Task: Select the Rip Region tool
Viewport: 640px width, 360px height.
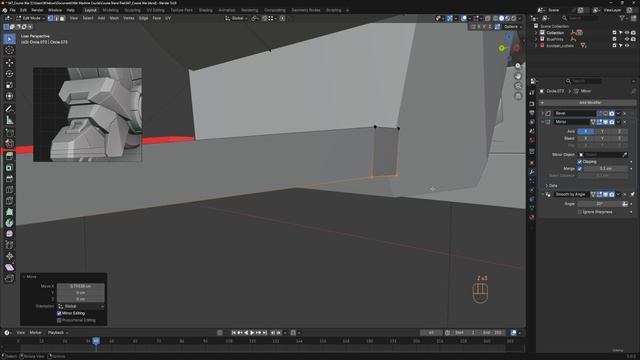Action: click(x=9, y=278)
